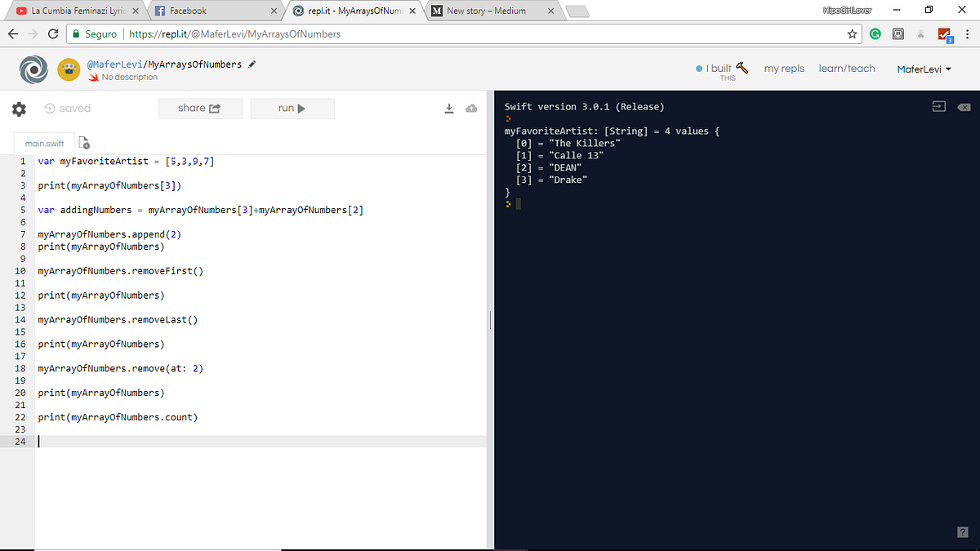Click the share button
The width and height of the screenshot is (980, 551).
[200, 109]
